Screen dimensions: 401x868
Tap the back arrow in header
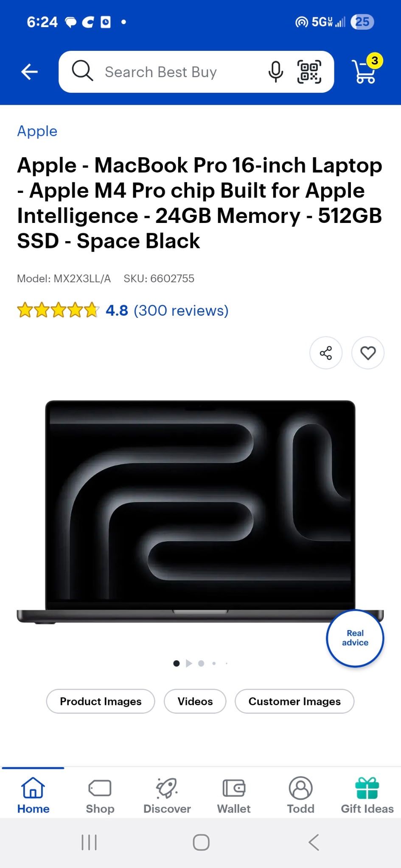29,72
